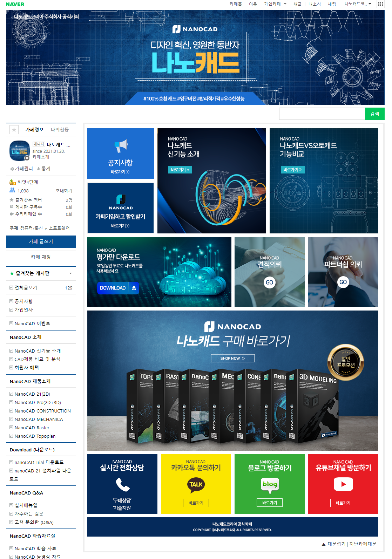Click the 카페 채팅 button

[41, 257]
